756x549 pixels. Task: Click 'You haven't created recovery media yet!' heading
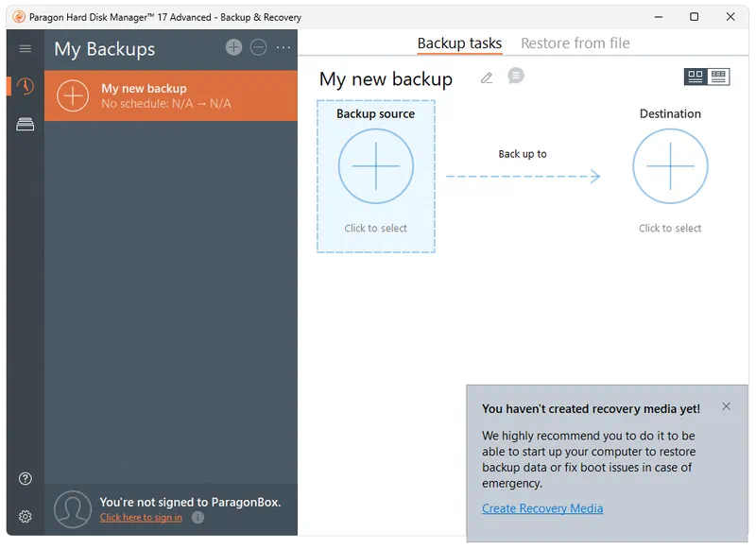pos(592,409)
